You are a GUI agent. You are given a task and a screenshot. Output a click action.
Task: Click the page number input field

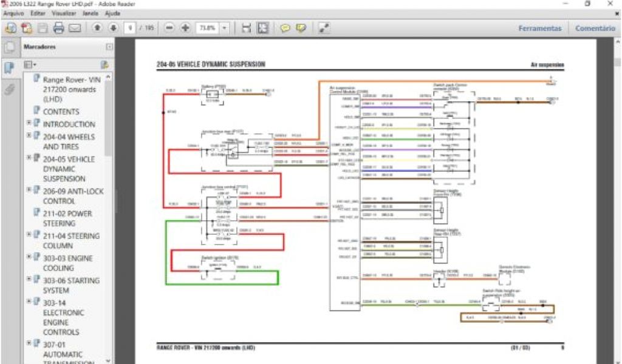(x=130, y=28)
